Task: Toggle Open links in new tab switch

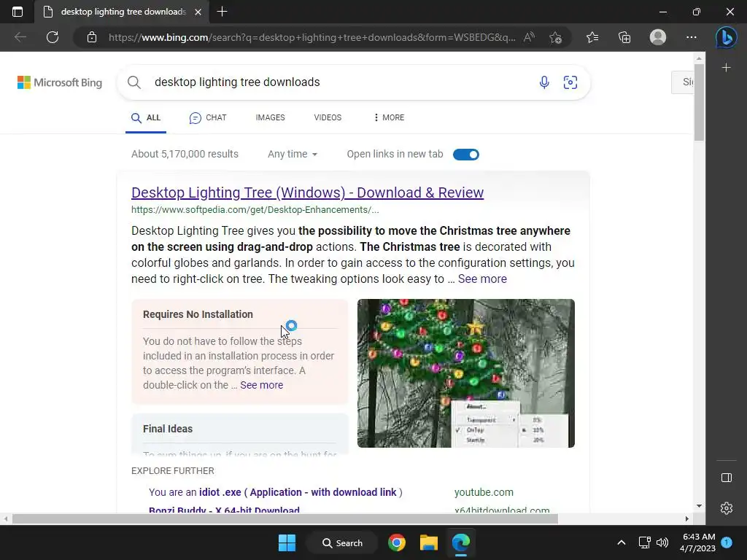Action: [466, 155]
